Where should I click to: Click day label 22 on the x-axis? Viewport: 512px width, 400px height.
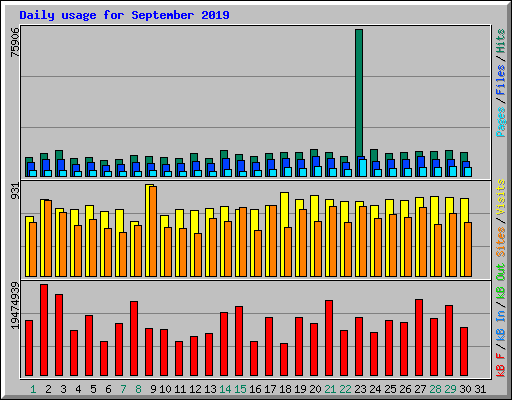pyautogui.click(x=345, y=389)
